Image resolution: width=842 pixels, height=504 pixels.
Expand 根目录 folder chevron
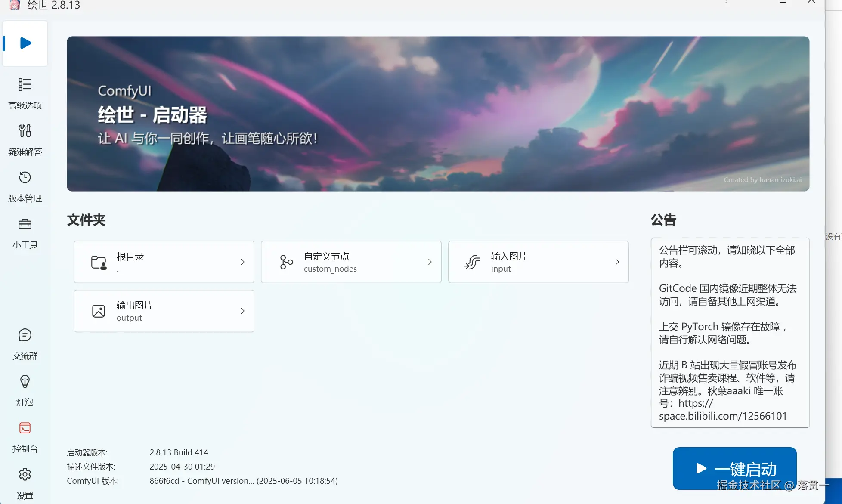coord(243,262)
